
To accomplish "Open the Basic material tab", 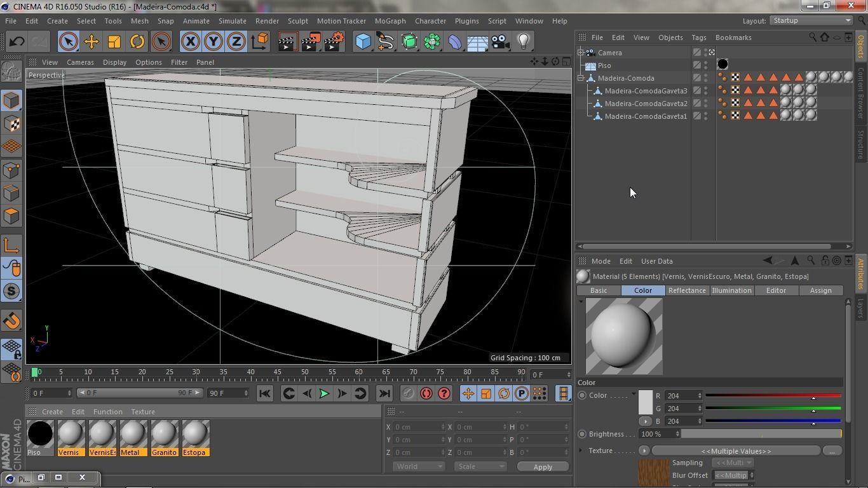I will pos(599,290).
